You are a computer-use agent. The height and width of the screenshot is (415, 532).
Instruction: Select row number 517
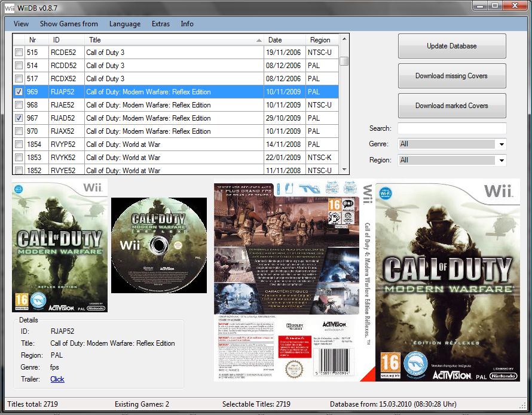176,79
